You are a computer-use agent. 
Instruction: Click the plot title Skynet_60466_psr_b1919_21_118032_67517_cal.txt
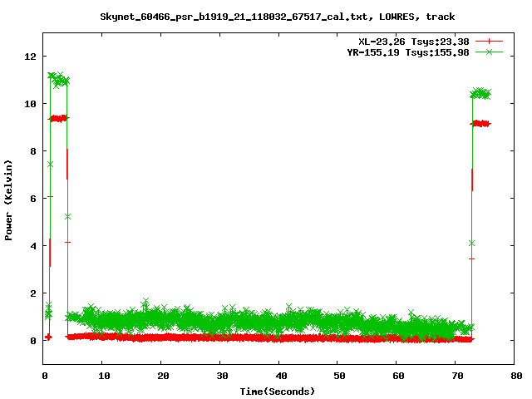coord(234,17)
